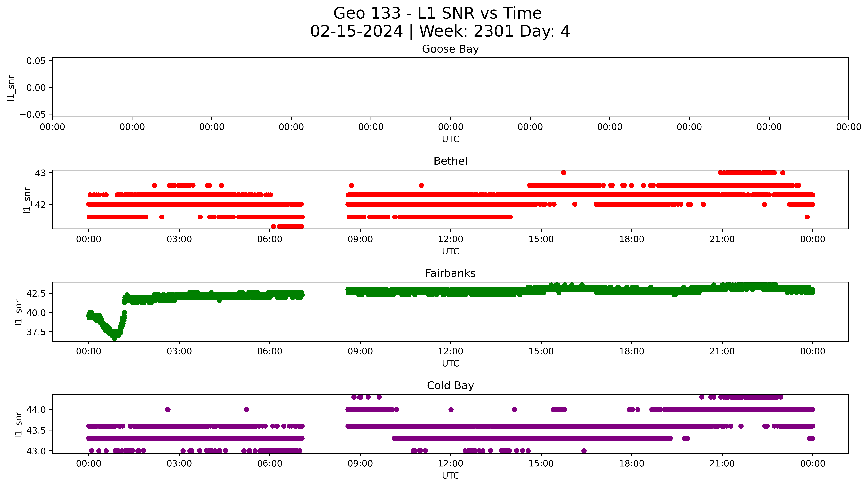Click the 18:00 x-tick in Bethel plot
868x487 pixels.
click(631, 239)
